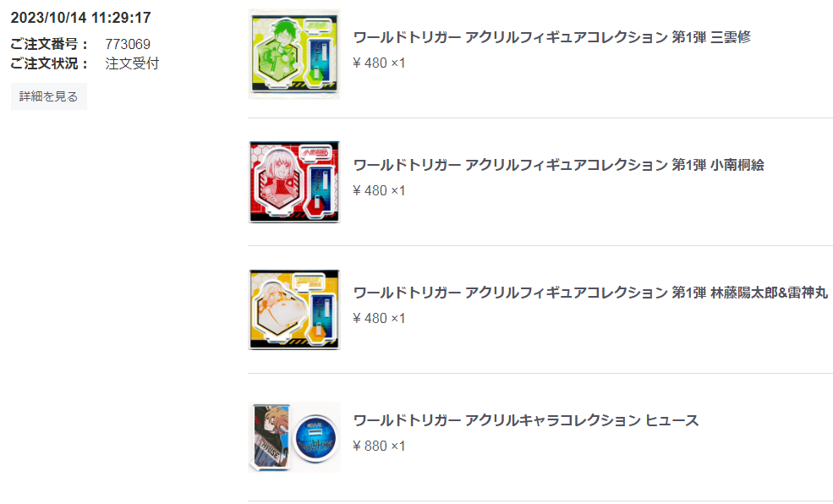The height and width of the screenshot is (504, 833).
Task: Click the 注文受付 order status text
Action: tap(132, 63)
